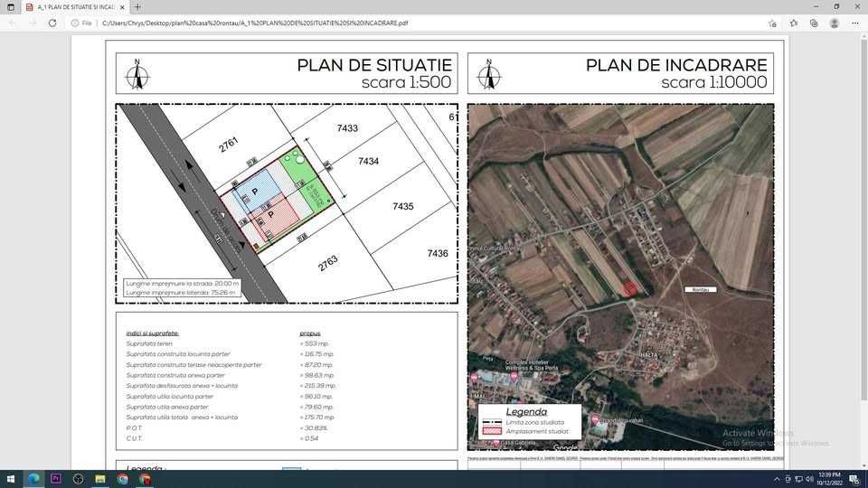Viewport: 868px width, 488px height.
Task: View file site information icon
Action: 75,23
